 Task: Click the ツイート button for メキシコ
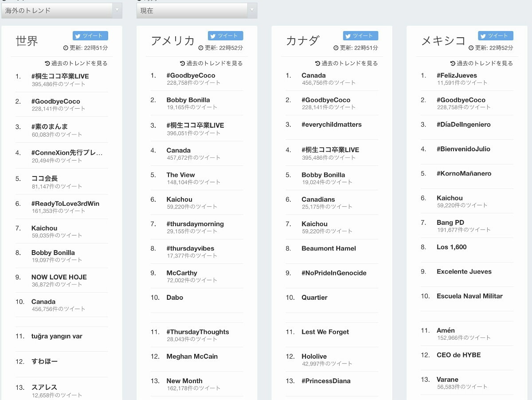pos(496,36)
